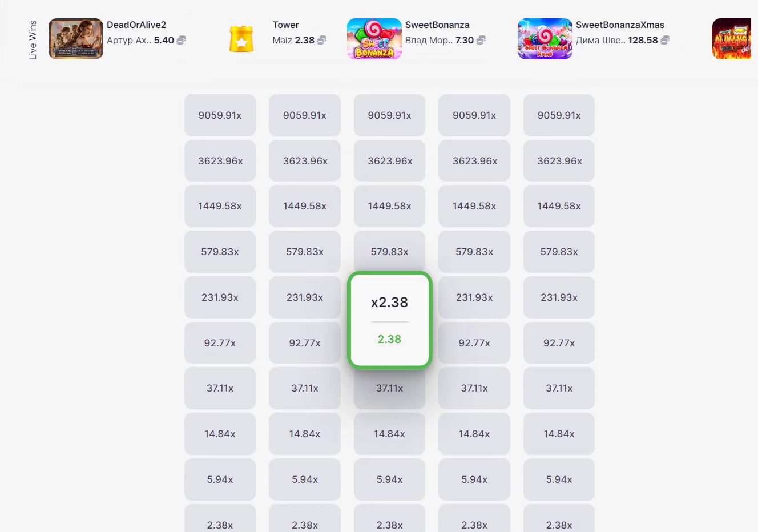The height and width of the screenshot is (532, 758).
Task: Click the Live Wins vertical label
Action: (33, 39)
